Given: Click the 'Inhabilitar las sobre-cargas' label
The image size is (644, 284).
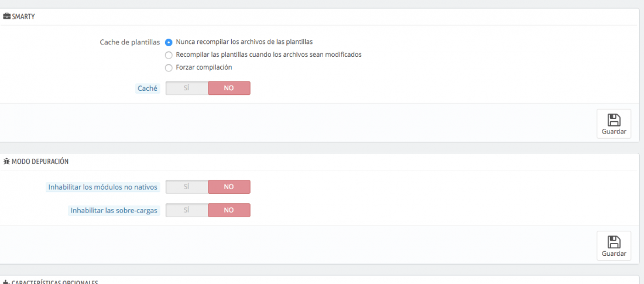Looking at the screenshot, I should coord(114,210).
